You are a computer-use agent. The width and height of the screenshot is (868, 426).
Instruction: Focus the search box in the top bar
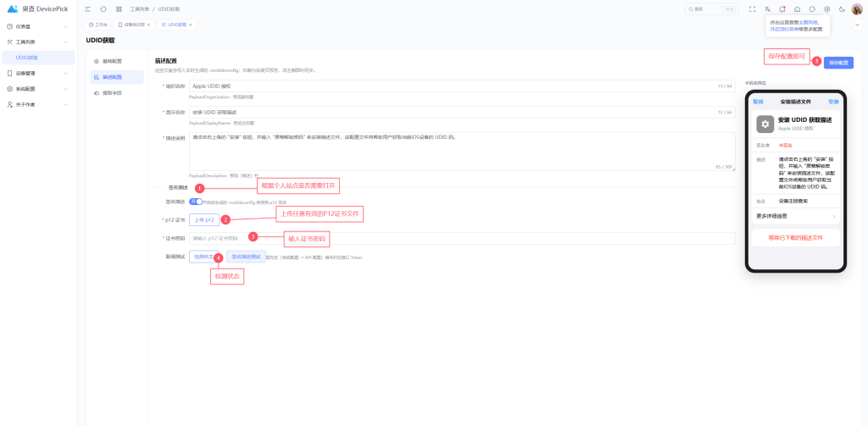(x=713, y=9)
